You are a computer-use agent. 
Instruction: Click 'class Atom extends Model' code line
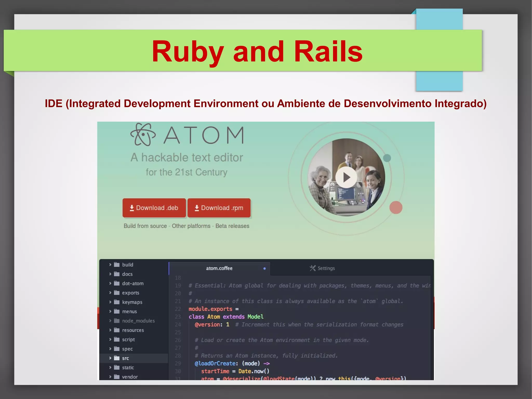226,317
